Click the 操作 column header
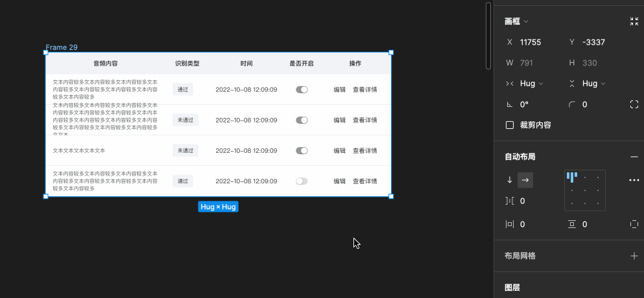This screenshot has height=298, width=644. click(355, 63)
